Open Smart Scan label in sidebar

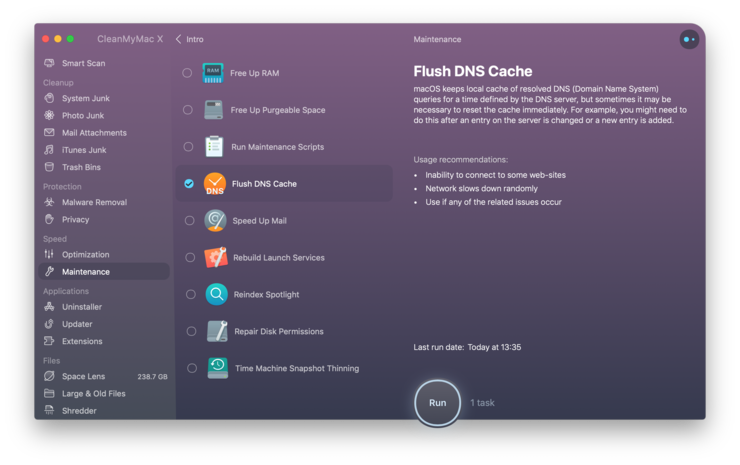[x=84, y=63]
